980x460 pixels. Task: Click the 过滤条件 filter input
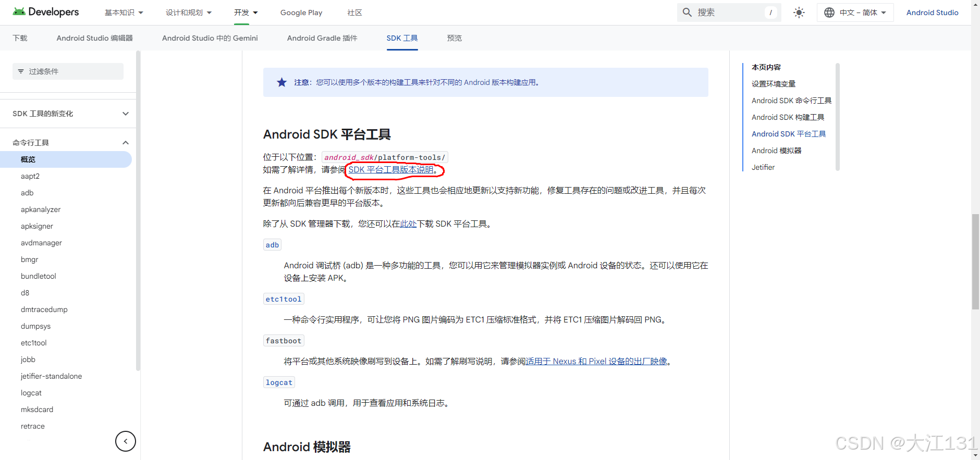[68, 71]
